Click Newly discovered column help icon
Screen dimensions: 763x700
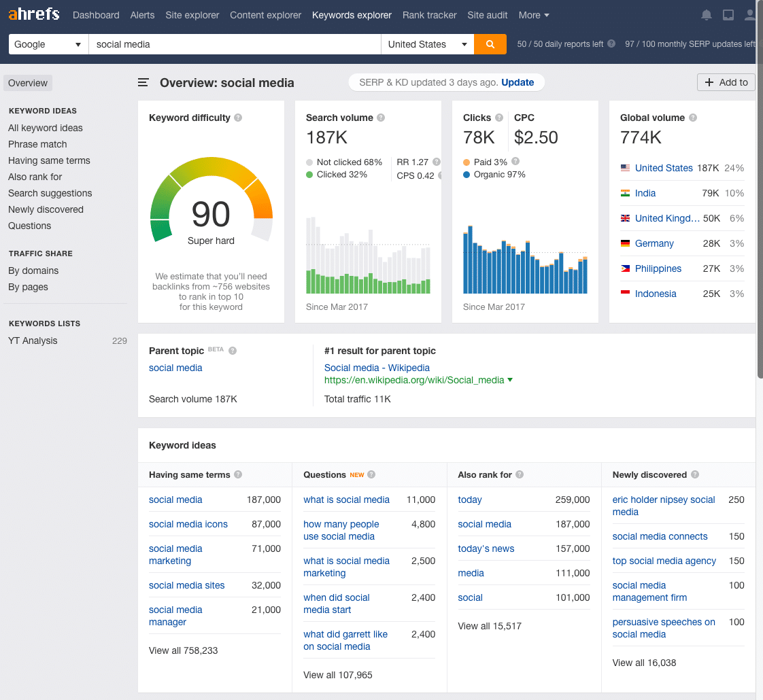click(x=695, y=475)
